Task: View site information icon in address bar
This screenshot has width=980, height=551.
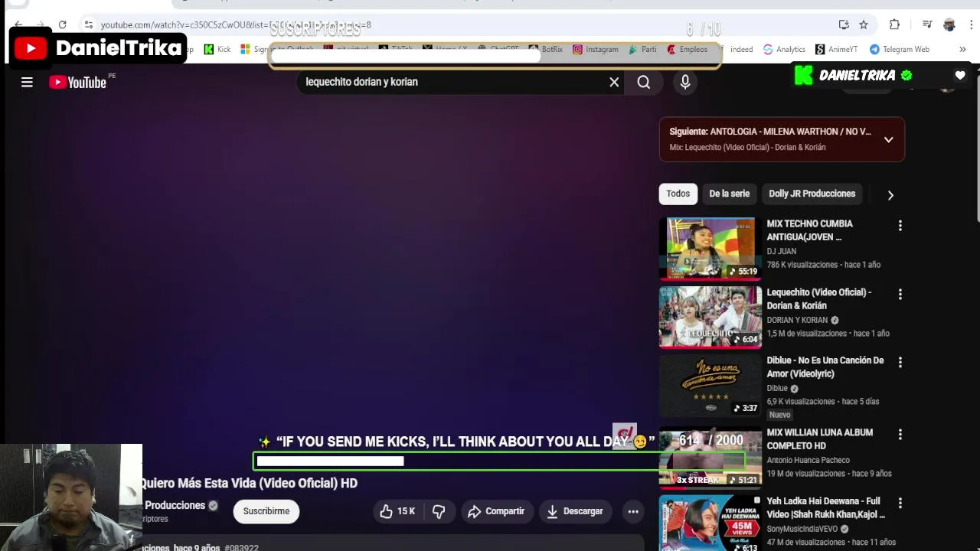Action: pyautogui.click(x=89, y=24)
